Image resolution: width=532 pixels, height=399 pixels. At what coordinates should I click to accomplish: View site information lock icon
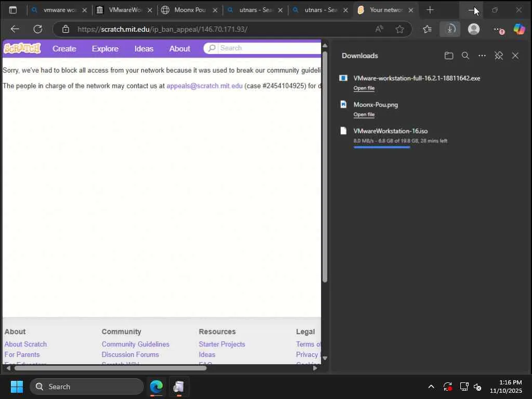tap(66, 29)
